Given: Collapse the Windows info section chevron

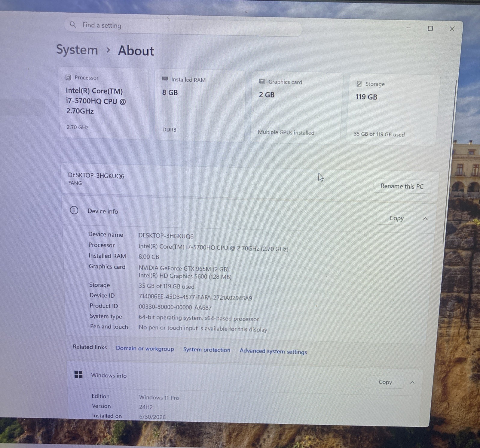Looking at the screenshot, I should pos(412,383).
